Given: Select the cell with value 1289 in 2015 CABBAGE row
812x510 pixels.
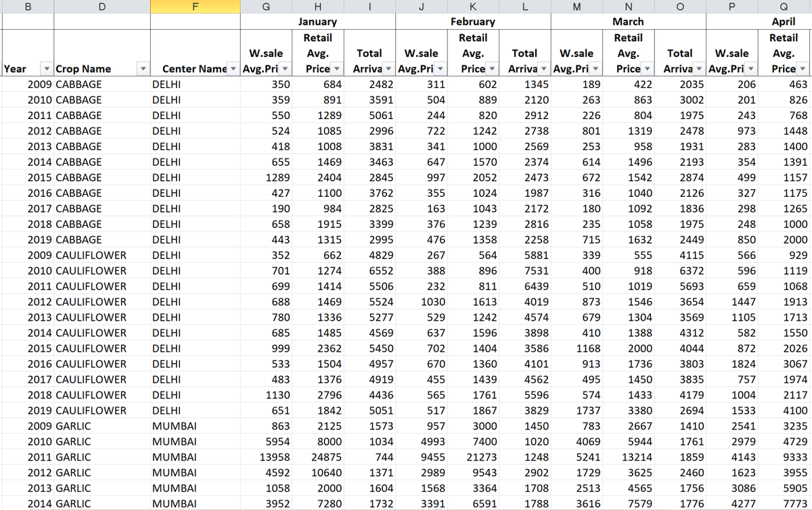Looking at the screenshot, I should click(x=266, y=178).
